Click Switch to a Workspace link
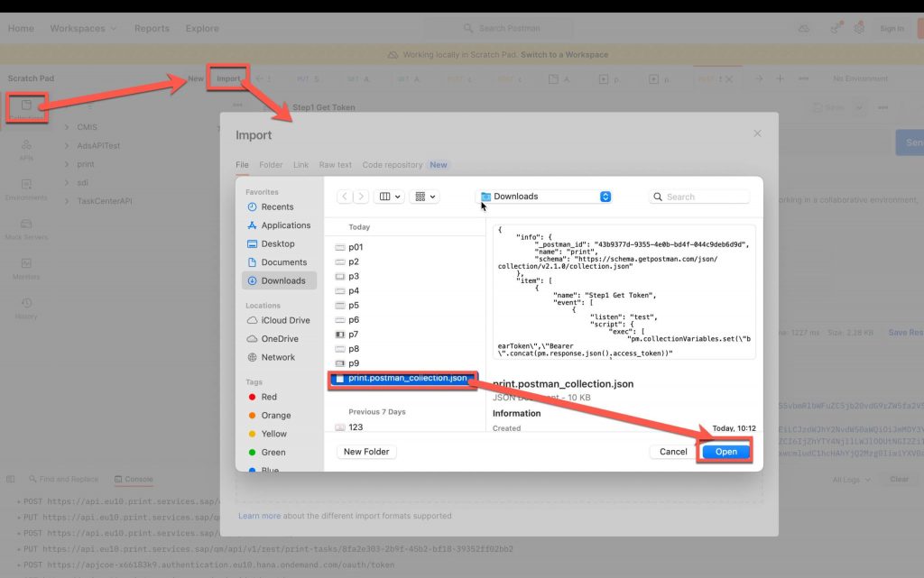Image resolution: width=924 pixels, height=578 pixels. coord(565,55)
